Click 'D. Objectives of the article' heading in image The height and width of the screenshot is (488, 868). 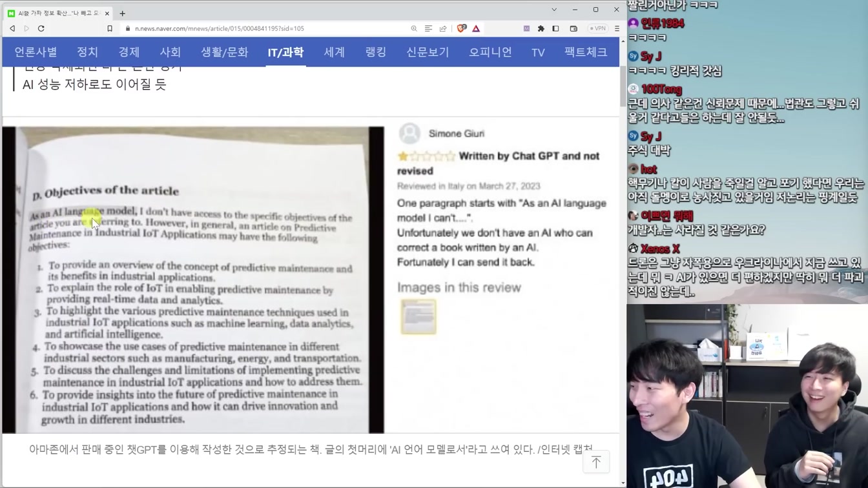(x=105, y=192)
